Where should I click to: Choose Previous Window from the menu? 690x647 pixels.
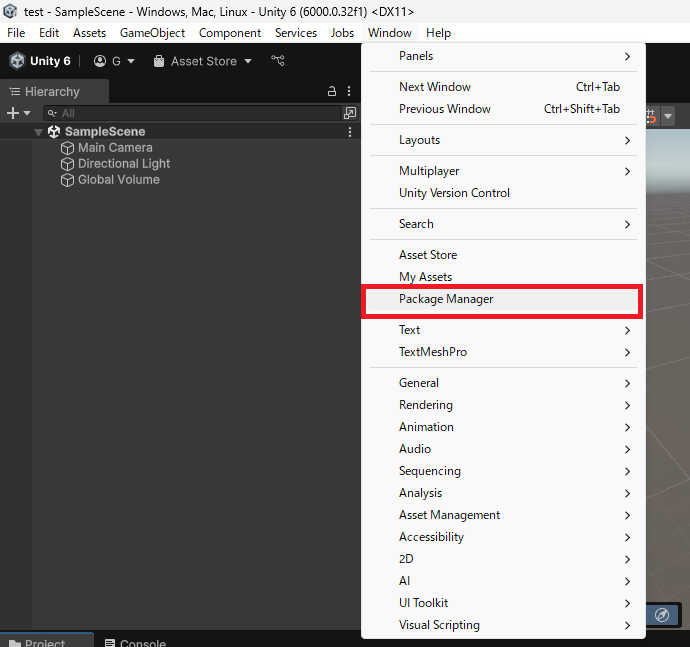(503, 109)
